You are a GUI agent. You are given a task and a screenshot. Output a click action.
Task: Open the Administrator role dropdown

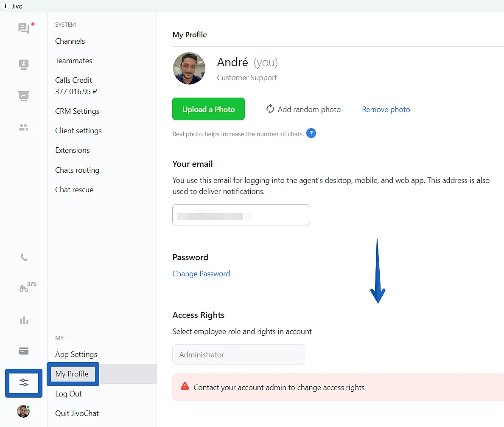pyautogui.click(x=238, y=354)
